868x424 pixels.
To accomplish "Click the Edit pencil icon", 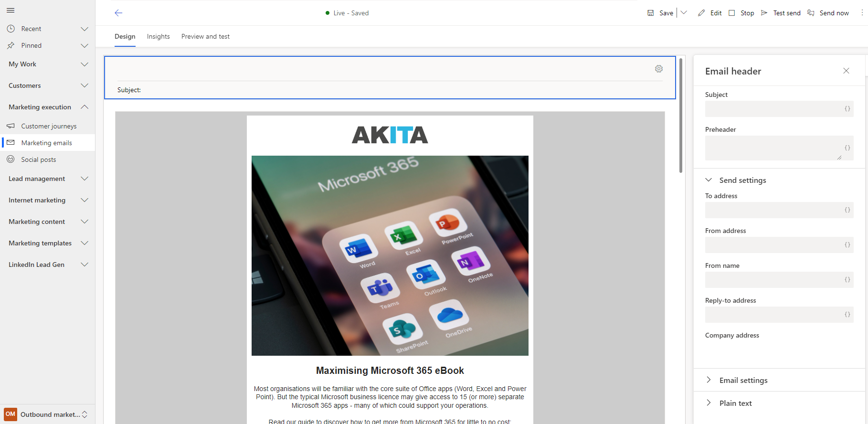I will pyautogui.click(x=701, y=13).
